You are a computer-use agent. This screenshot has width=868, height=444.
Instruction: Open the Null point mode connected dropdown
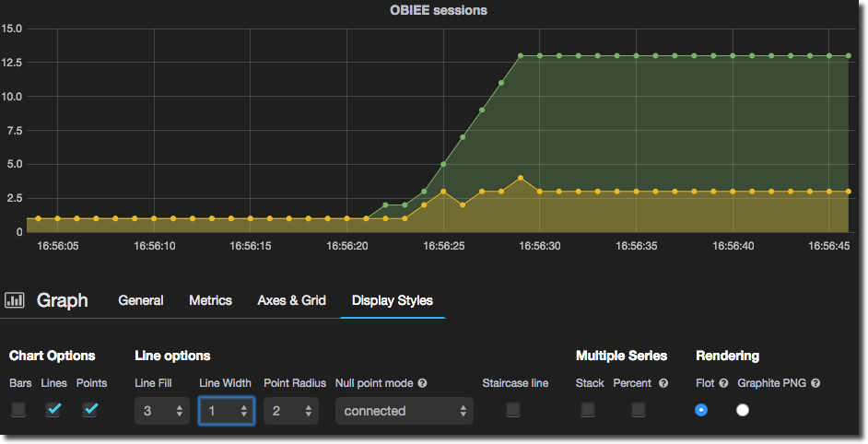pos(405,411)
